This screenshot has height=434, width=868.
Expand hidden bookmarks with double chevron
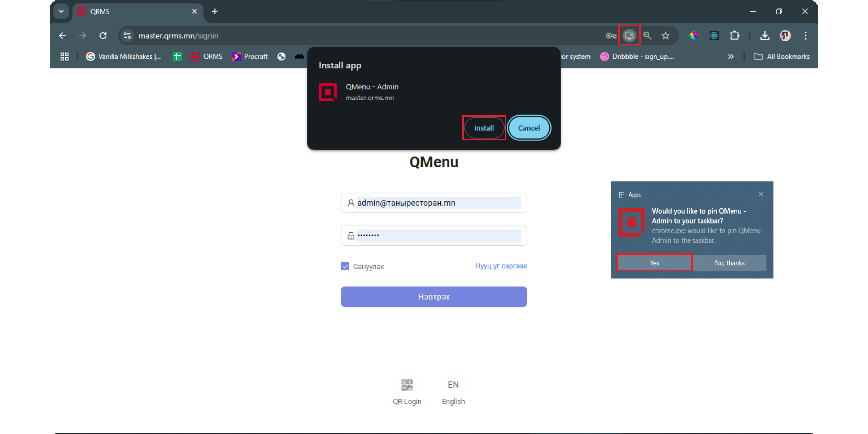(731, 56)
